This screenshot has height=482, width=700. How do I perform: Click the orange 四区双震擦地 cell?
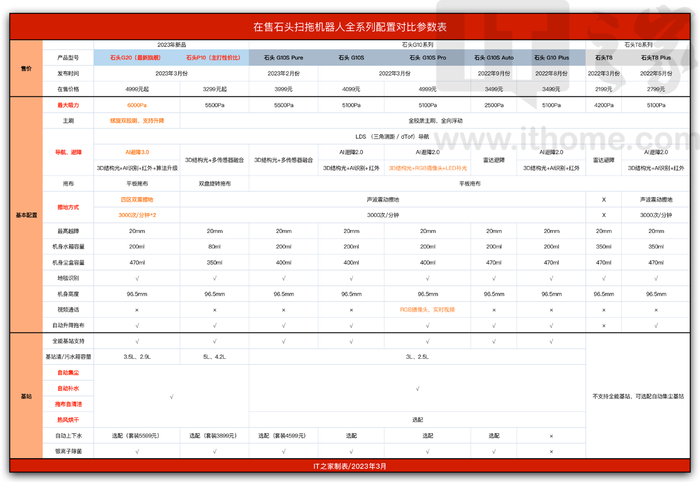click(x=137, y=199)
